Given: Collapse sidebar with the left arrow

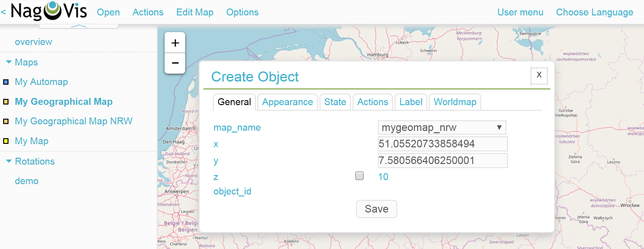Looking at the screenshot, I should [3, 12].
